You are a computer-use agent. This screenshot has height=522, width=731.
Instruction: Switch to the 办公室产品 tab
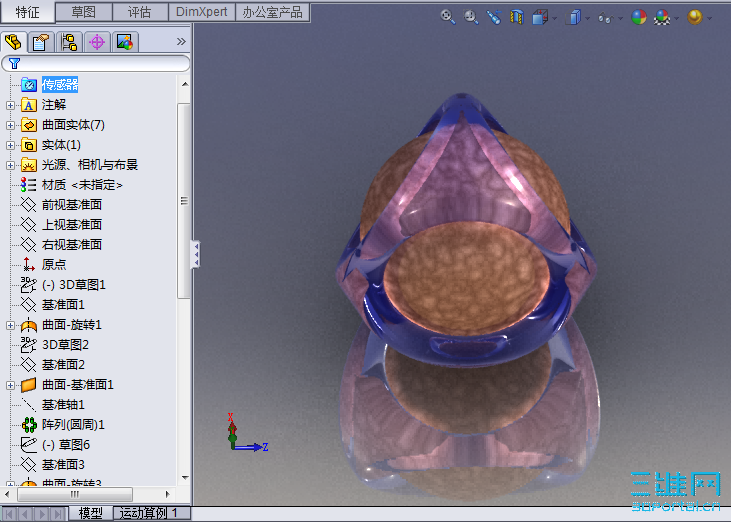point(272,12)
